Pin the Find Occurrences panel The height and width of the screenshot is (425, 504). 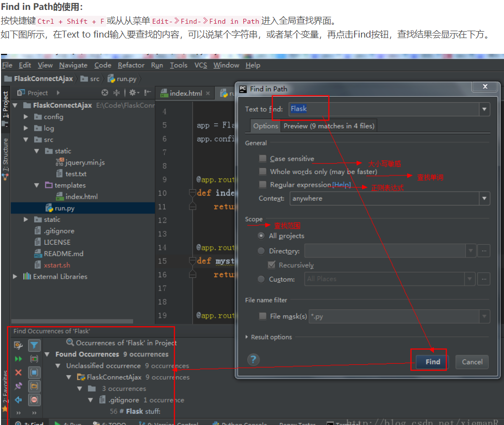click(x=18, y=386)
